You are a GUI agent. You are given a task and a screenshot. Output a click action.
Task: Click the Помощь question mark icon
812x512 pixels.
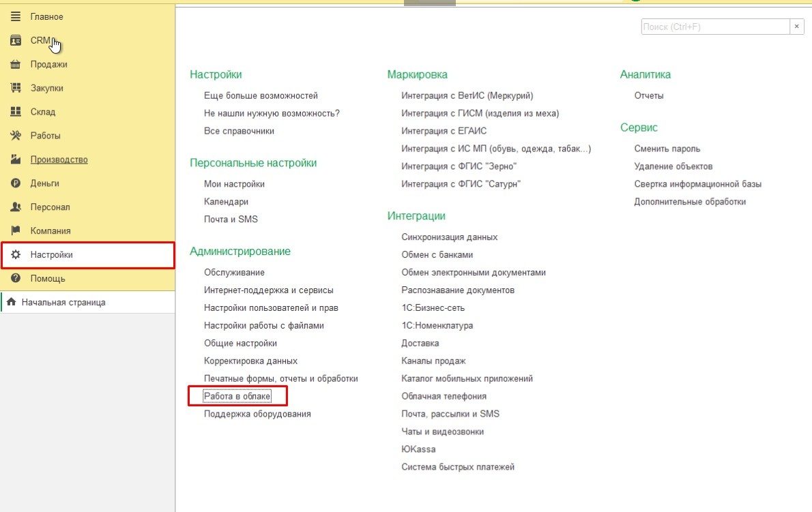click(16, 278)
